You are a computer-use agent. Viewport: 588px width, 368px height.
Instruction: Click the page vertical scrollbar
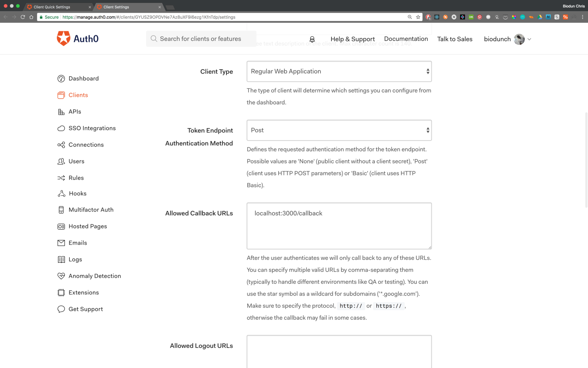point(586,160)
